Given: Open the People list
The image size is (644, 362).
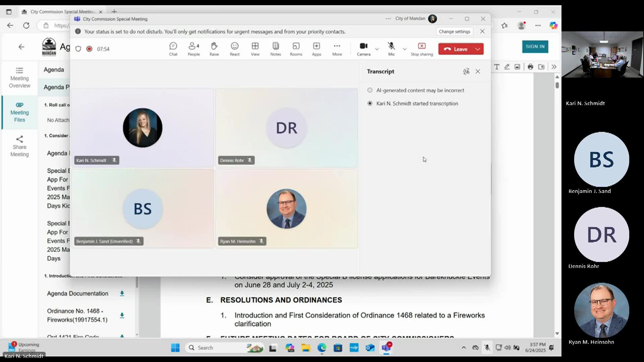Looking at the screenshot, I should pyautogui.click(x=194, y=49).
